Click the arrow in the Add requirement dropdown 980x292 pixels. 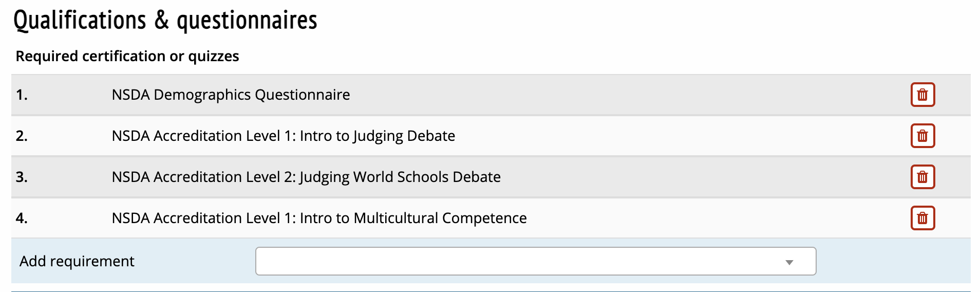[x=789, y=262]
